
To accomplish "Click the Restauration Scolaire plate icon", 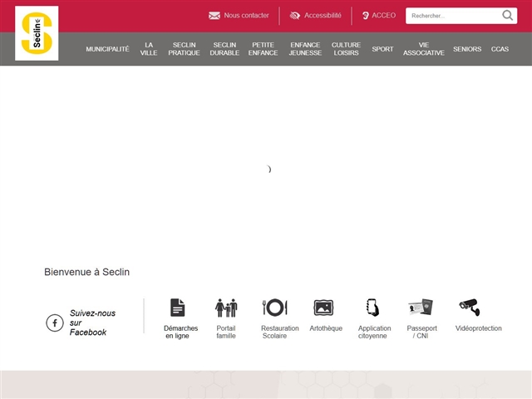I will pos(275,308).
